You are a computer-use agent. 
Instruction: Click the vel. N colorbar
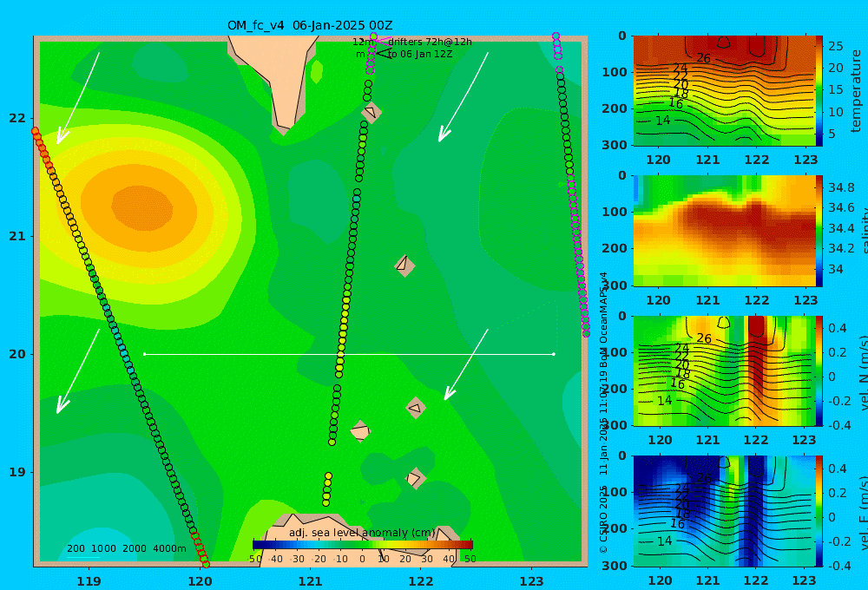point(819,370)
